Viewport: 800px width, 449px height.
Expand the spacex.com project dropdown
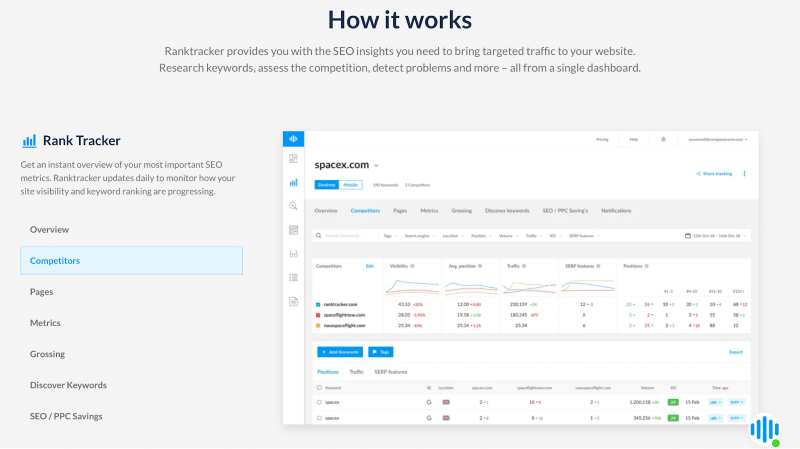click(x=376, y=166)
